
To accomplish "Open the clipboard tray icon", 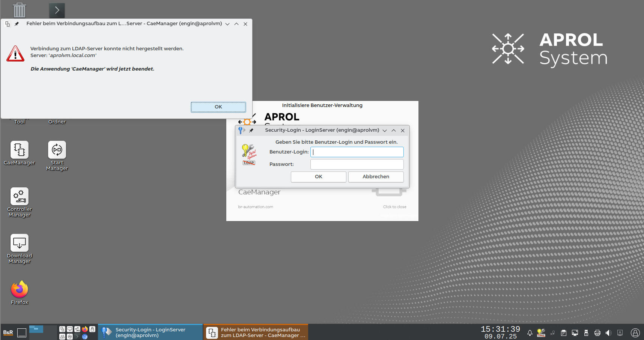I will click(x=564, y=333).
